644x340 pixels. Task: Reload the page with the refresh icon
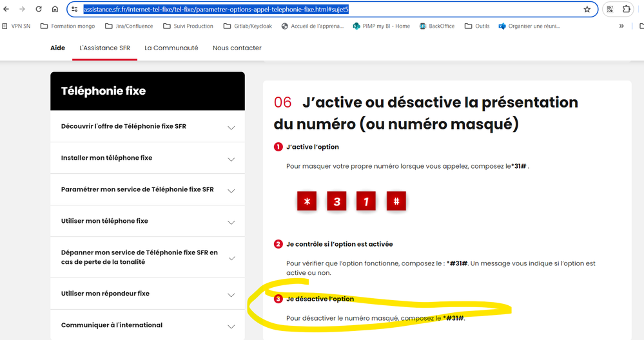[39, 9]
